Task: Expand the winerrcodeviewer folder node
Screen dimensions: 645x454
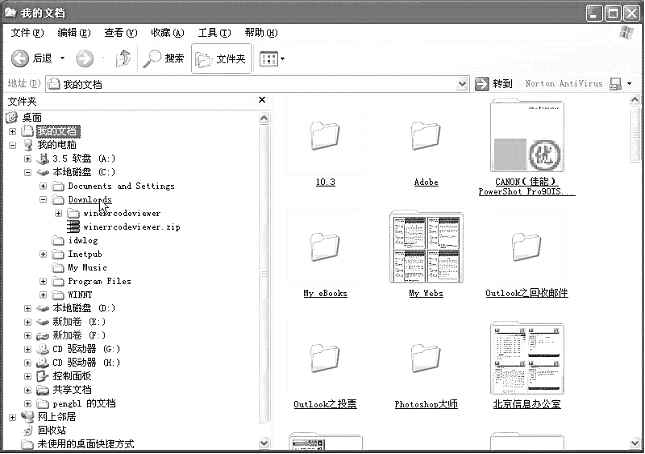Action: (x=58, y=213)
